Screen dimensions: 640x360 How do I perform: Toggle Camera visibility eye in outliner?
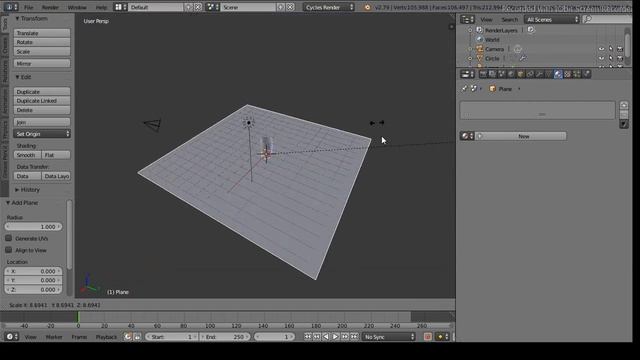(x=601, y=49)
